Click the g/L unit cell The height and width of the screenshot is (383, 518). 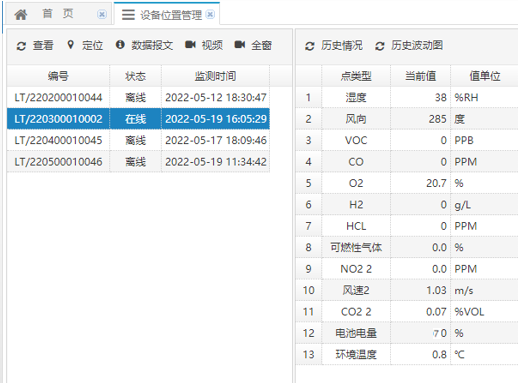(484, 205)
